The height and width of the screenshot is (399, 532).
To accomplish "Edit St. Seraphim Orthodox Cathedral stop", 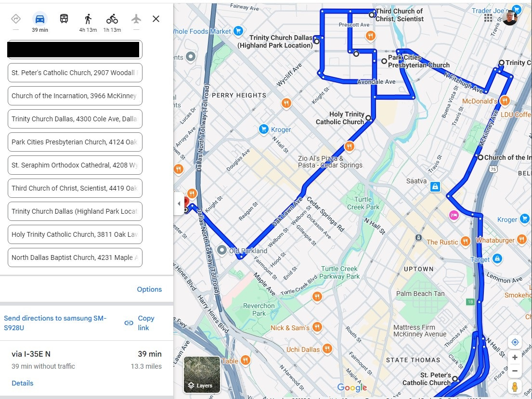I will point(75,165).
